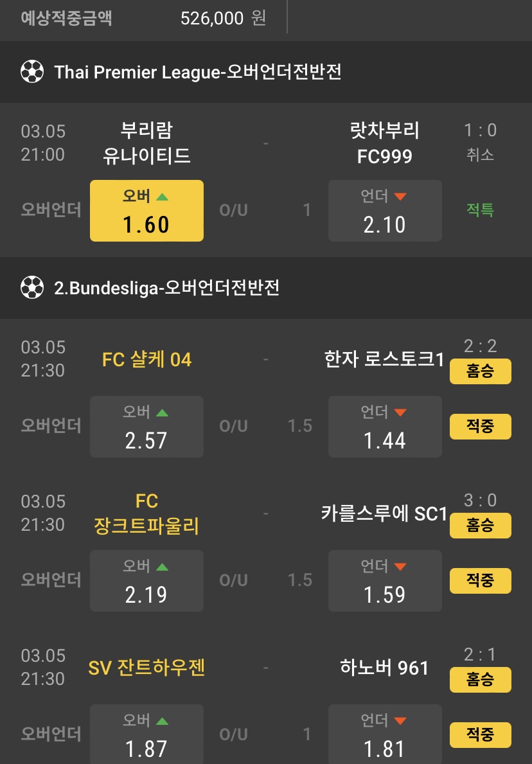Click 적중 badge in FC 샬케 04 row
The image size is (532, 764).
click(480, 427)
